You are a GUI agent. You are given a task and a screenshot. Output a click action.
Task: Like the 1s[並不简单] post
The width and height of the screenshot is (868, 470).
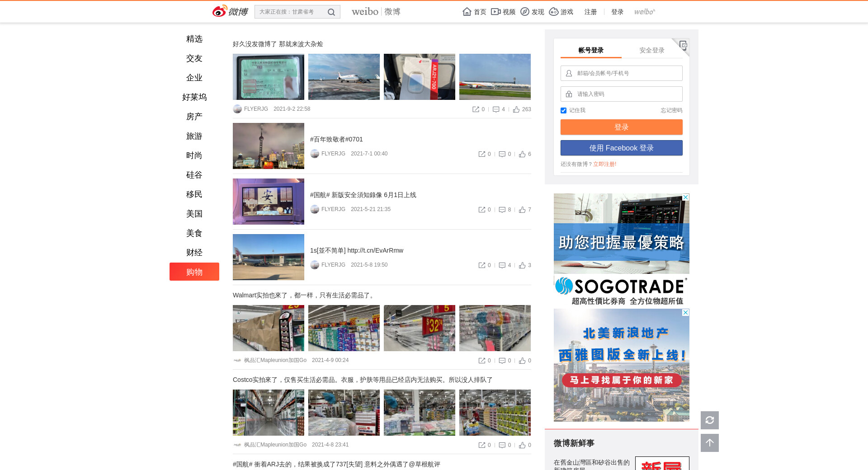point(522,265)
